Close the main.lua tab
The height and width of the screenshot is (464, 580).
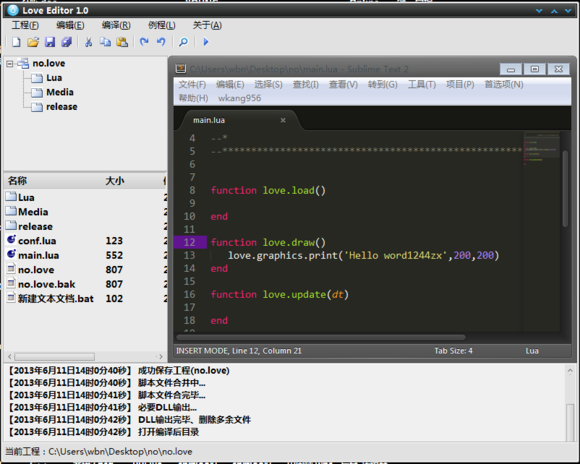[x=283, y=120]
